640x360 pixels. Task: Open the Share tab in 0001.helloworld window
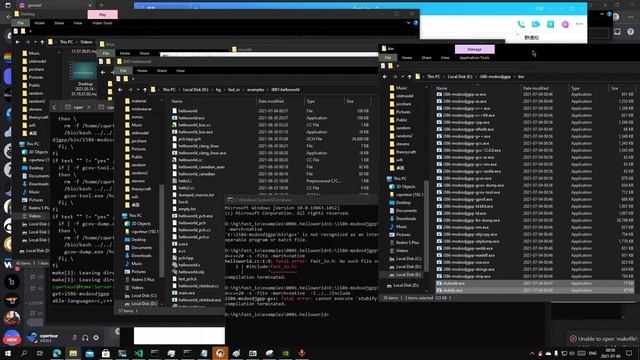pos(162,71)
